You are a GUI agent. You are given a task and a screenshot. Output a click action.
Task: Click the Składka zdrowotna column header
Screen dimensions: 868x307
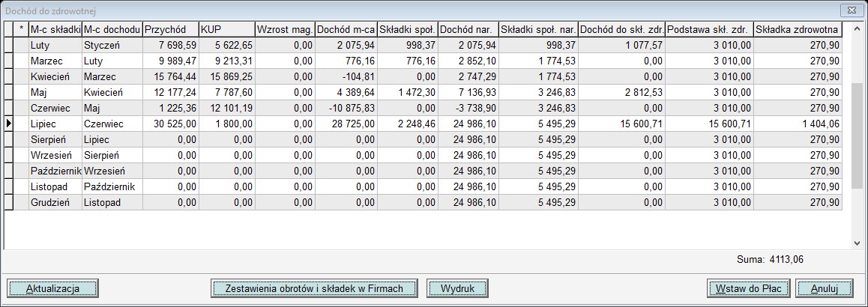[798, 29]
